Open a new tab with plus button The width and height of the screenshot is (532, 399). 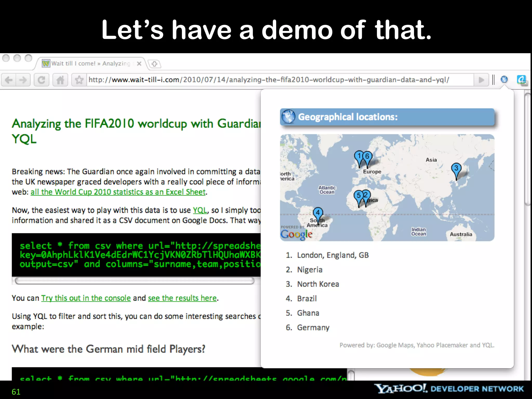[155, 64]
